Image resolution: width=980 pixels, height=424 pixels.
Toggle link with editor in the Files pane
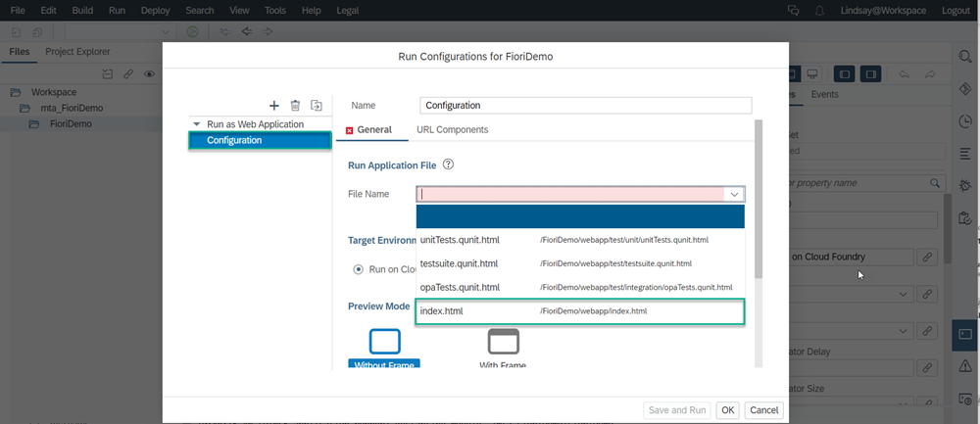click(128, 73)
